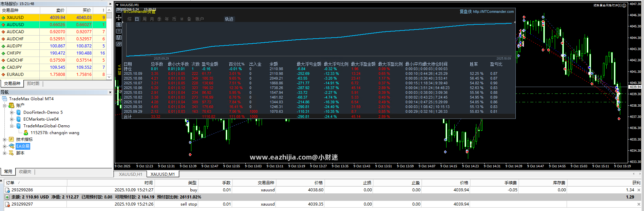Screen dimensions: 644x211
Task: Select the 周 weekly tab in MTCommander
Action: click(144, 19)
